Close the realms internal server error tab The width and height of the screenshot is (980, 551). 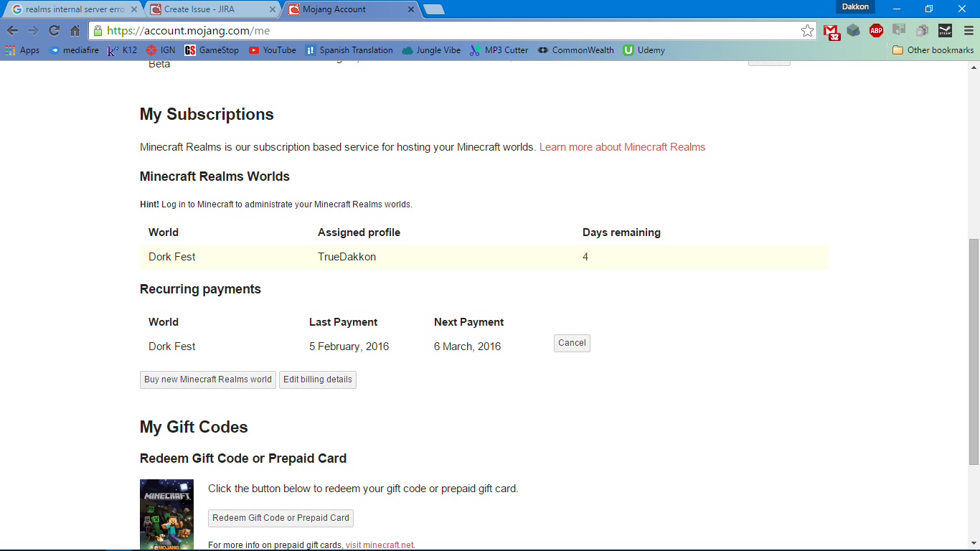[134, 9]
